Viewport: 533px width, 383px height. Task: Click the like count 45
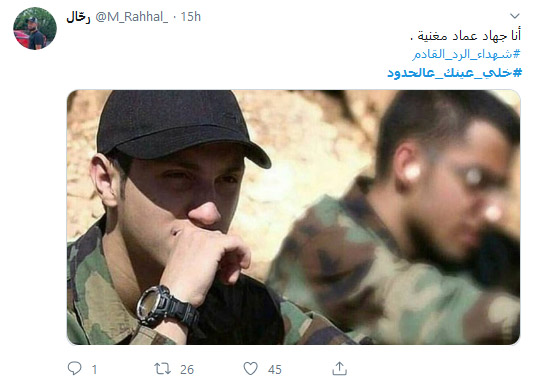click(275, 369)
